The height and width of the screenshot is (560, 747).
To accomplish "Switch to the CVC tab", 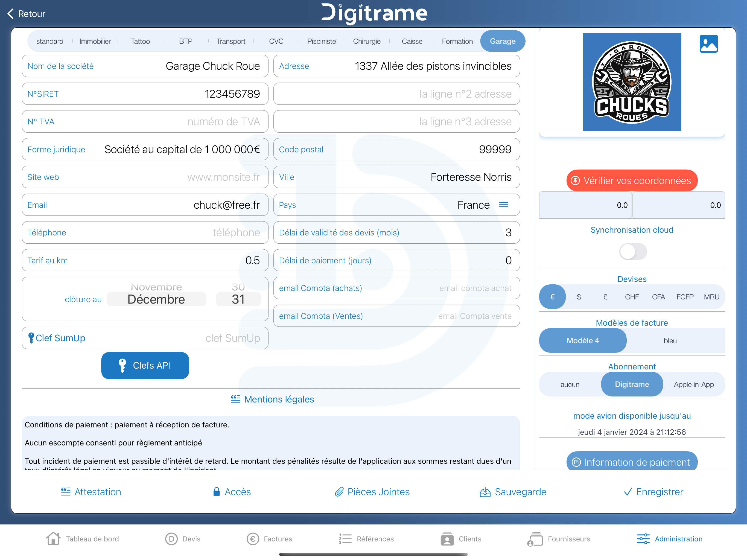I will point(276,41).
